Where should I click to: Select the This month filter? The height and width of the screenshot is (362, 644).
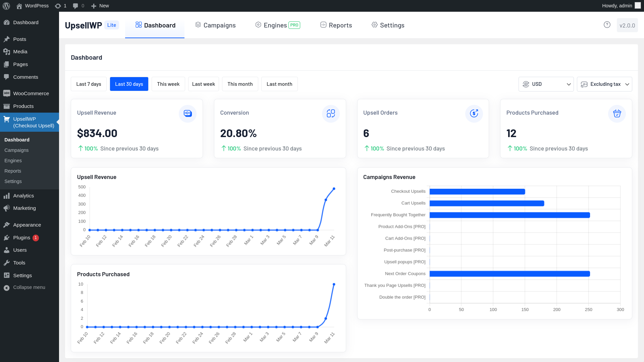click(x=240, y=84)
